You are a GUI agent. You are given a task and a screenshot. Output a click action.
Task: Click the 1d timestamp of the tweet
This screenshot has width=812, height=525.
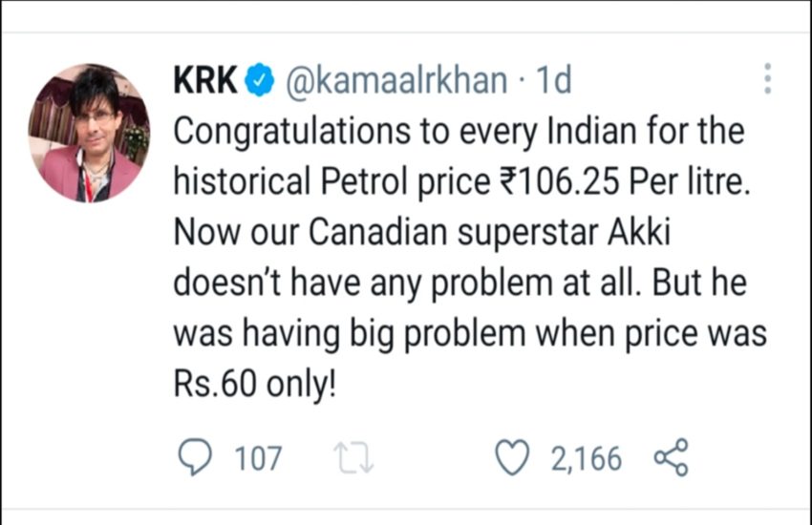tap(553, 81)
